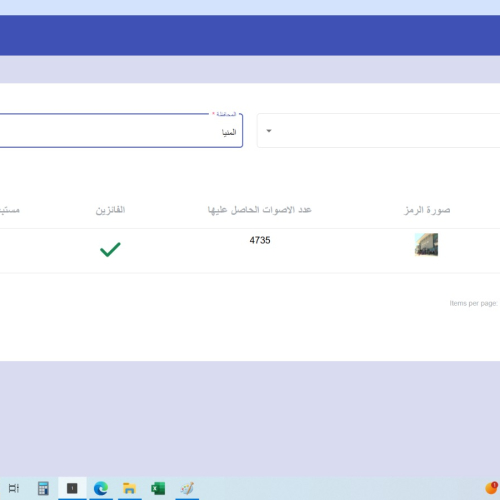This screenshot has height=500, width=500.
Task: Select the 4735 votes cell
Action: [260, 240]
